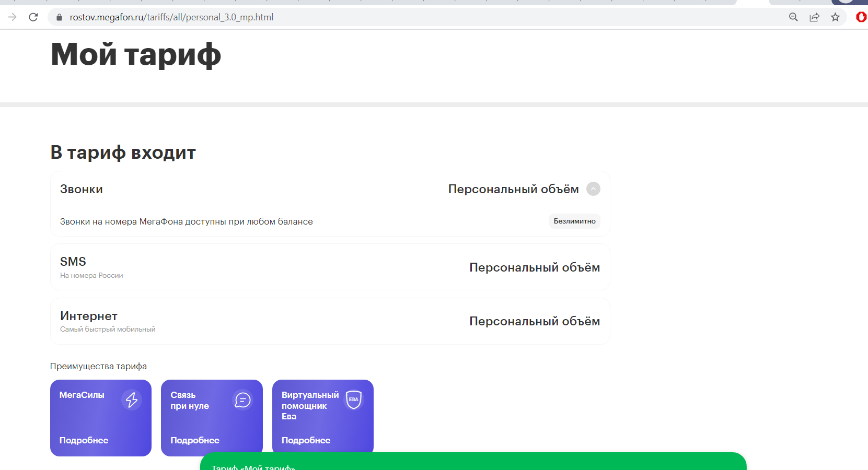Share this page using the share icon
This screenshot has width=868, height=470.
[x=814, y=17]
